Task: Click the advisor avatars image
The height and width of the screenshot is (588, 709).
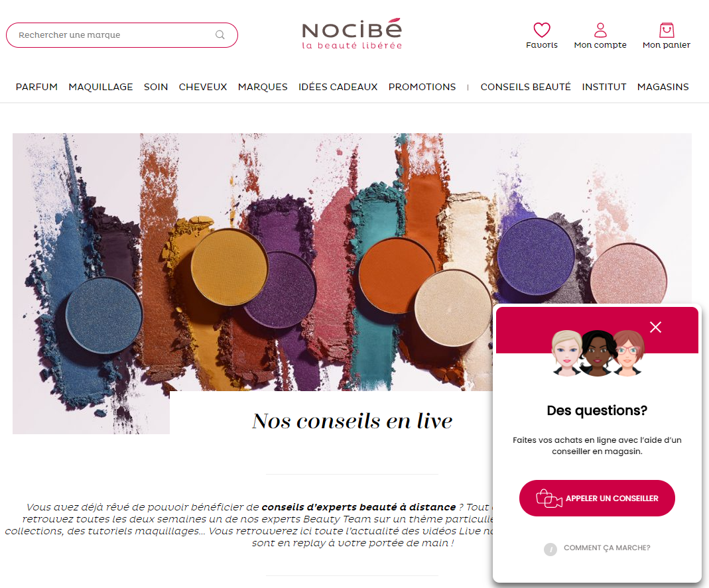Action: tap(597, 353)
